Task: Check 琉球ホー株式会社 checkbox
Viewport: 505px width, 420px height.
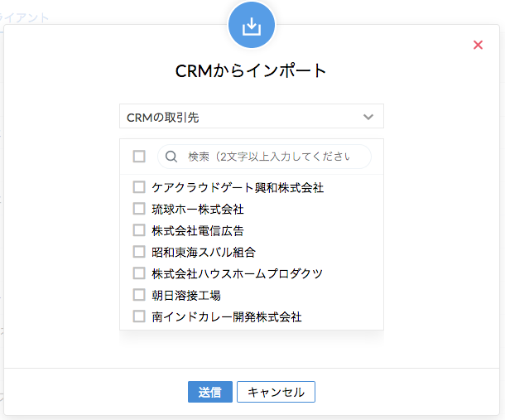Action: pyautogui.click(x=139, y=210)
